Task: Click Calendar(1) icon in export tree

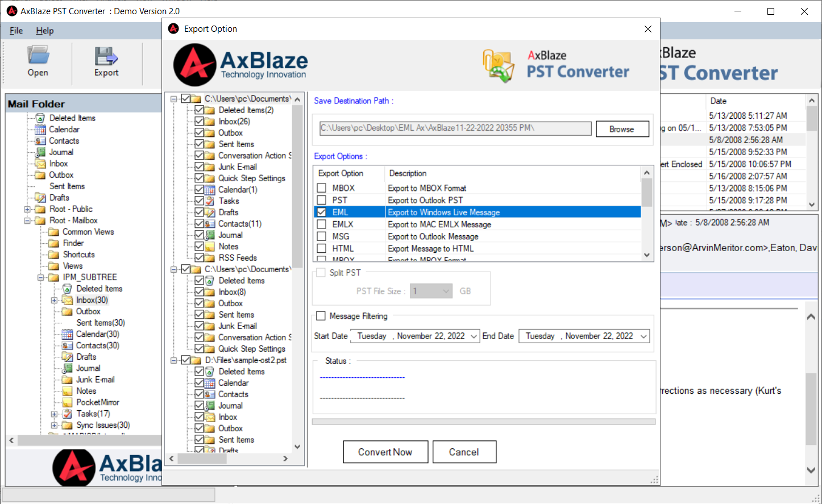Action: click(x=210, y=190)
